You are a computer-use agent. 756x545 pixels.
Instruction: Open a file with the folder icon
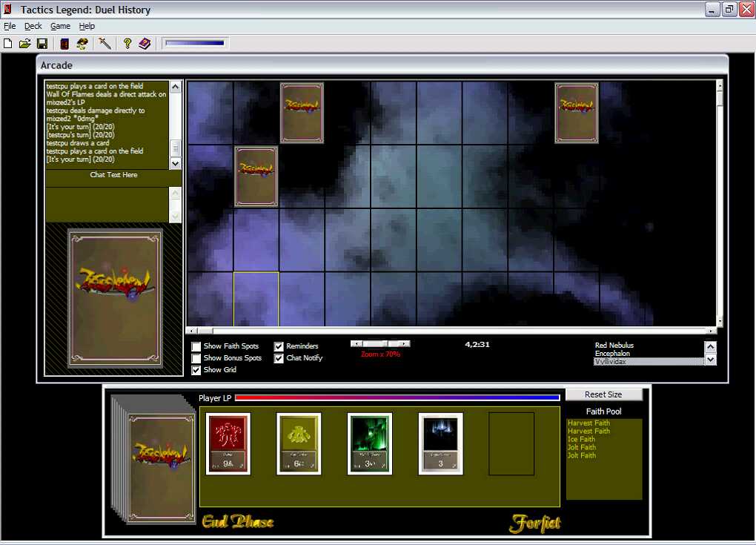[x=24, y=44]
